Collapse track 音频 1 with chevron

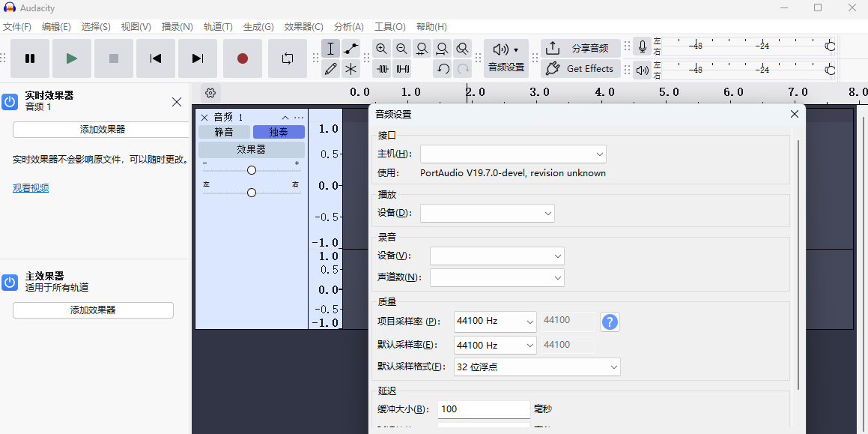click(x=285, y=118)
